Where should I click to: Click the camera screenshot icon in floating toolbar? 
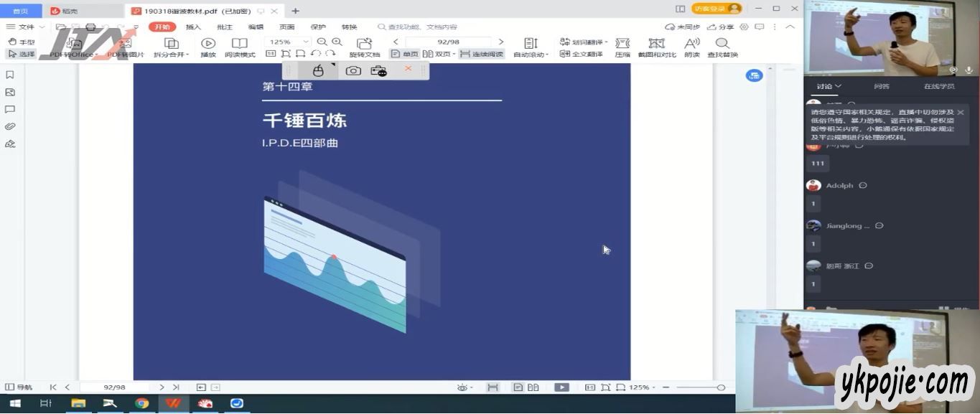coord(353,70)
